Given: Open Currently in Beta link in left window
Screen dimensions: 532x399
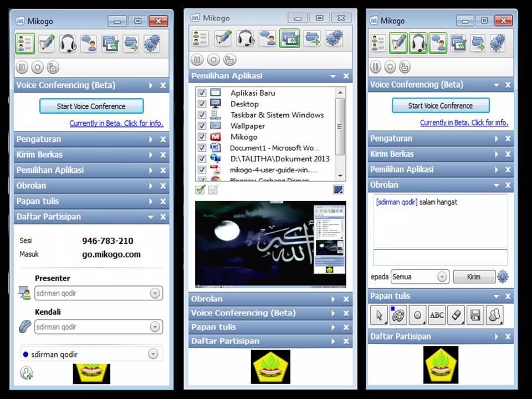Looking at the screenshot, I should click(116, 123).
